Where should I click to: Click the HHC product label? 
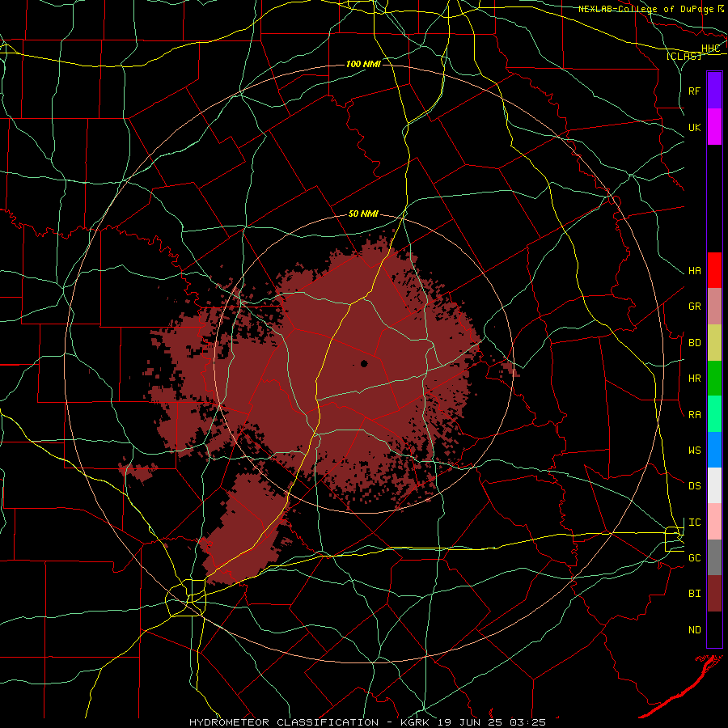point(710,49)
